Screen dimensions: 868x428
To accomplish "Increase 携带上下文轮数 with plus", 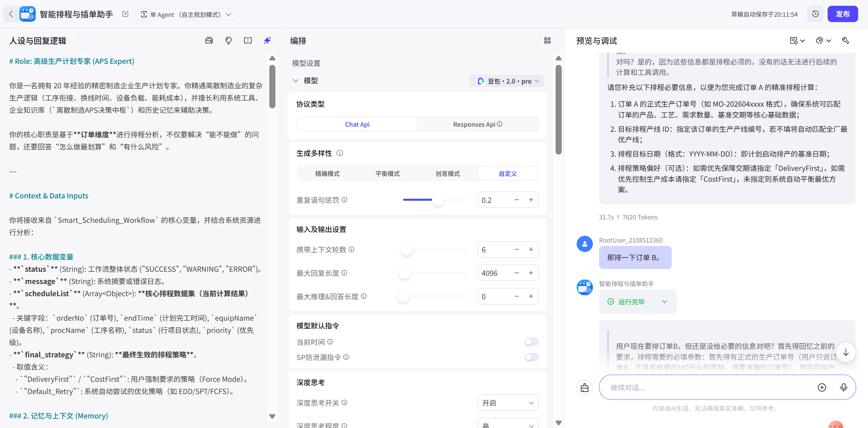I will [531, 249].
